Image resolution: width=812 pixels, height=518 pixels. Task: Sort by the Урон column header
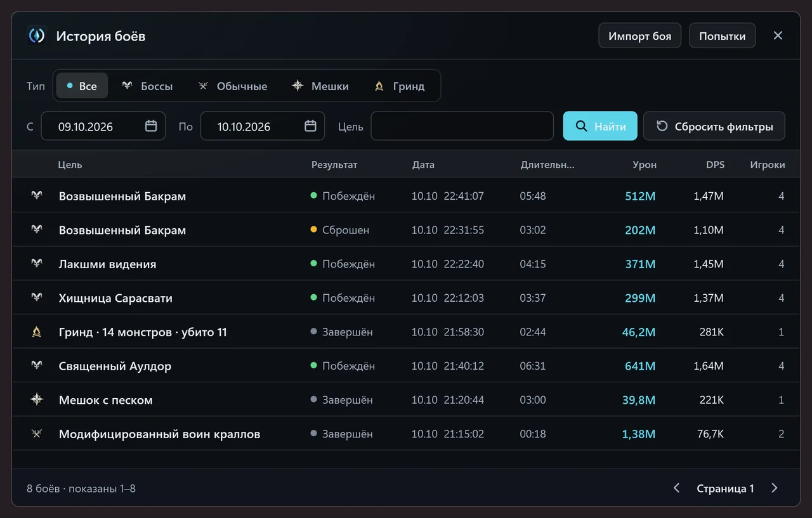tap(645, 165)
